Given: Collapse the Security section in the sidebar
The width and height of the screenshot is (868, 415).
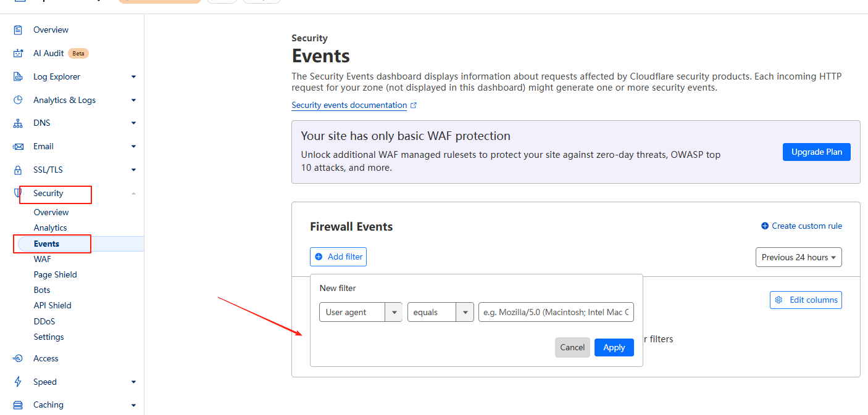Looking at the screenshot, I should 133,193.
